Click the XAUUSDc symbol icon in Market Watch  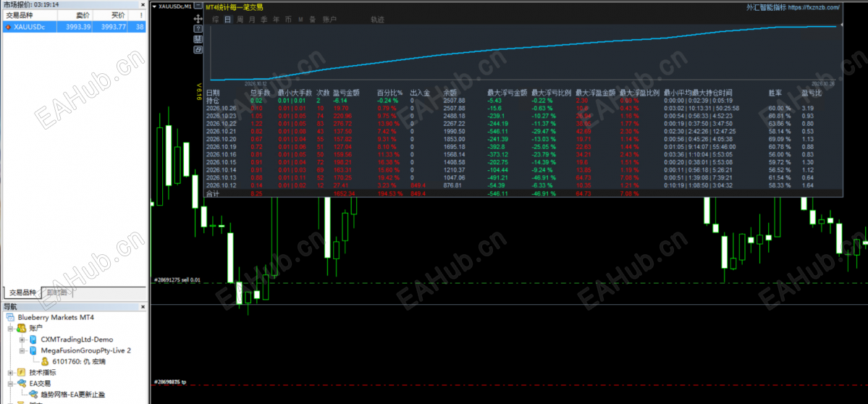[x=8, y=26]
